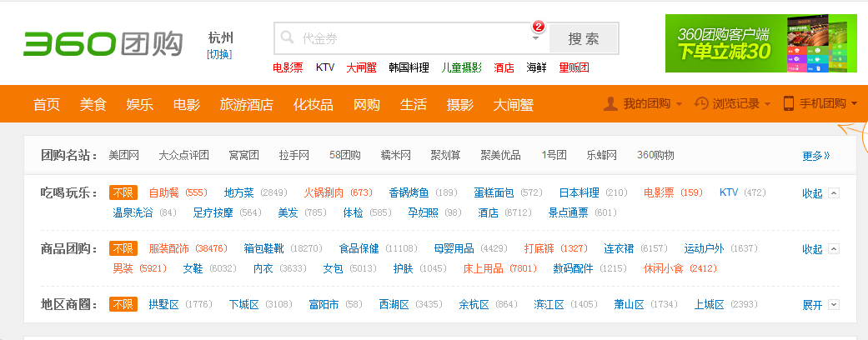Click the red notification badge 2
The width and height of the screenshot is (868, 340).
tap(538, 27)
